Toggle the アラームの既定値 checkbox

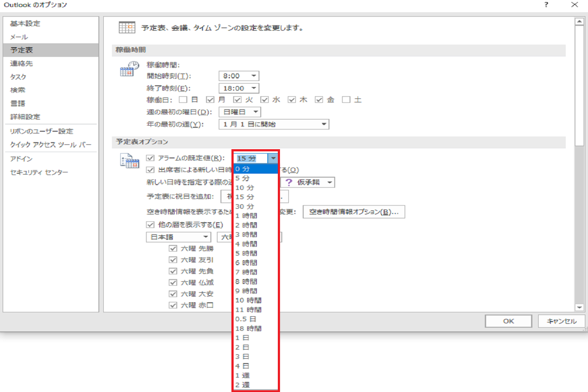click(x=151, y=158)
